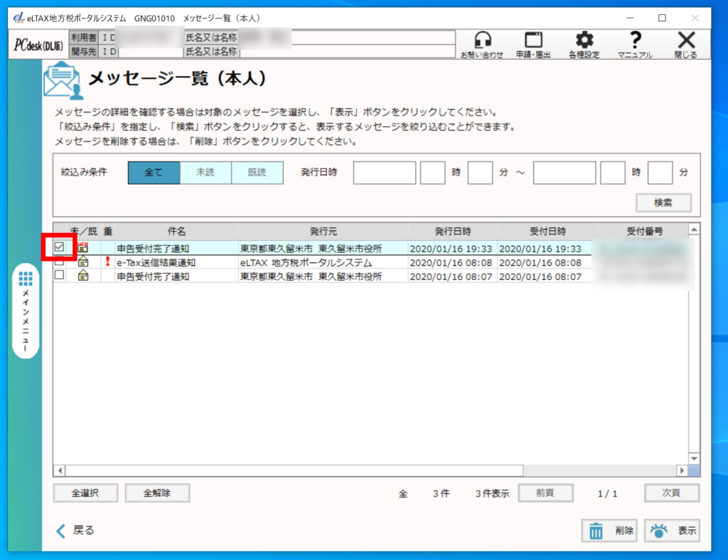Uncheck the first 申告受付完了通知 message checkbox
The height and width of the screenshot is (560, 728).
click(60, 247)
